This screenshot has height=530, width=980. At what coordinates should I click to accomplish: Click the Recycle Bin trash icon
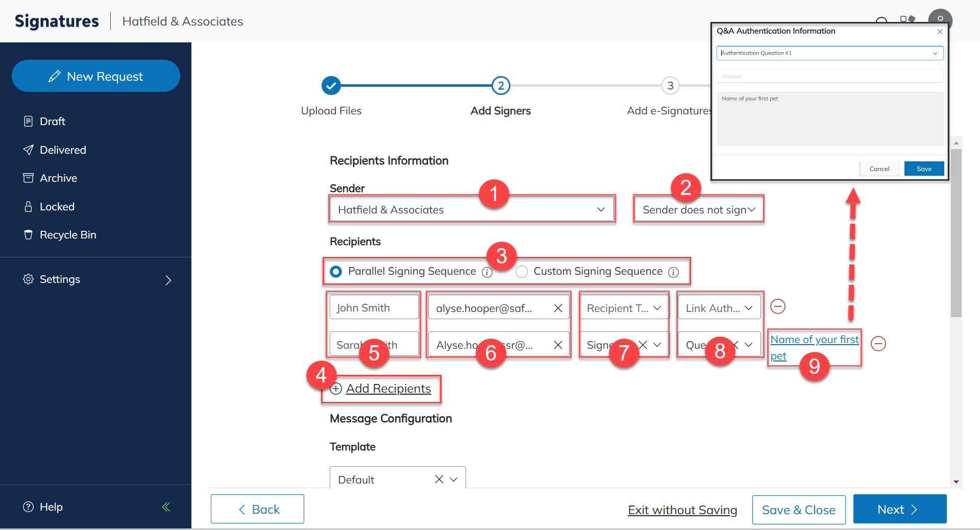(x=29, y=235)
